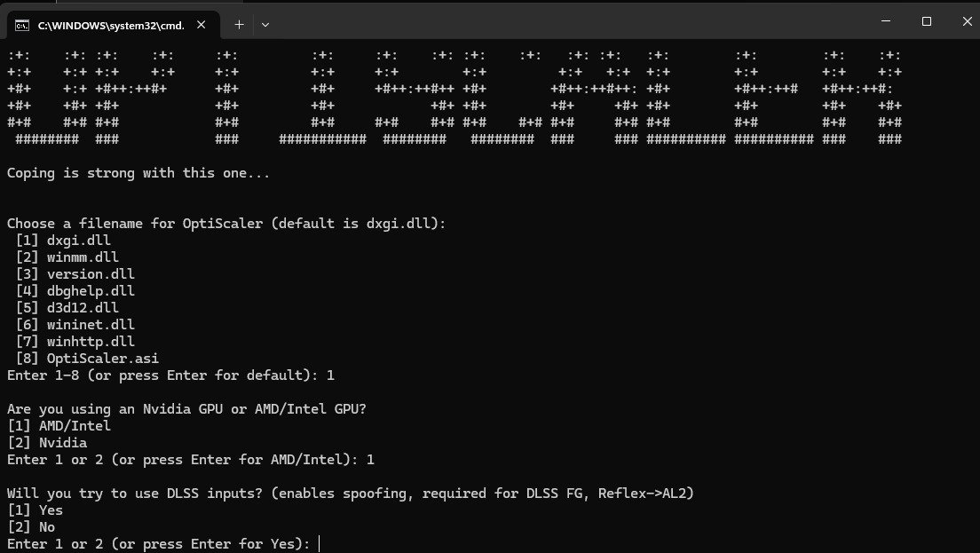Click the "[7] winhttp.dll" option line
This screenshot has width=980, height=553.
[x=75, y=342]
